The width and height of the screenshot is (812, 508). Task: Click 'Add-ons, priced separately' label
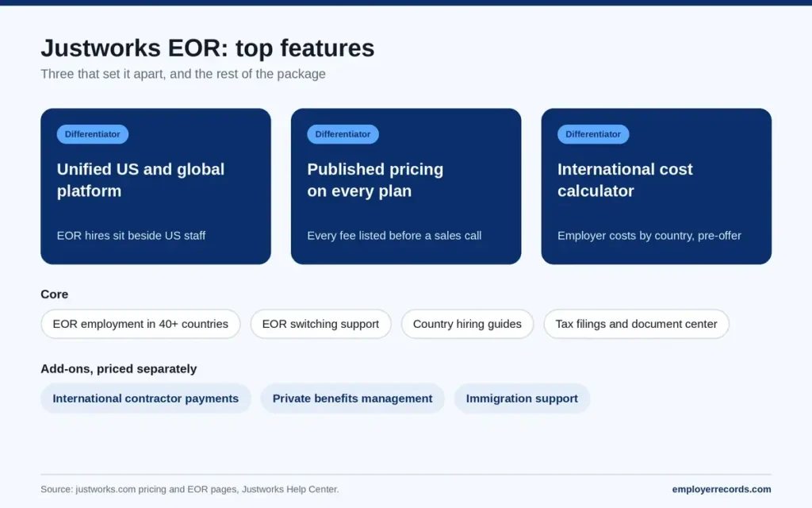(119, 369)
